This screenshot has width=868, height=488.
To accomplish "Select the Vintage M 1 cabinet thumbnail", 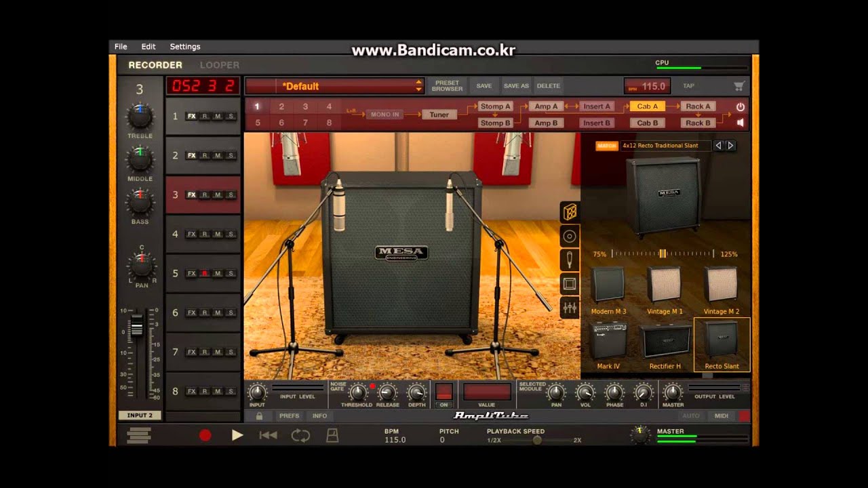I will 665,291.
